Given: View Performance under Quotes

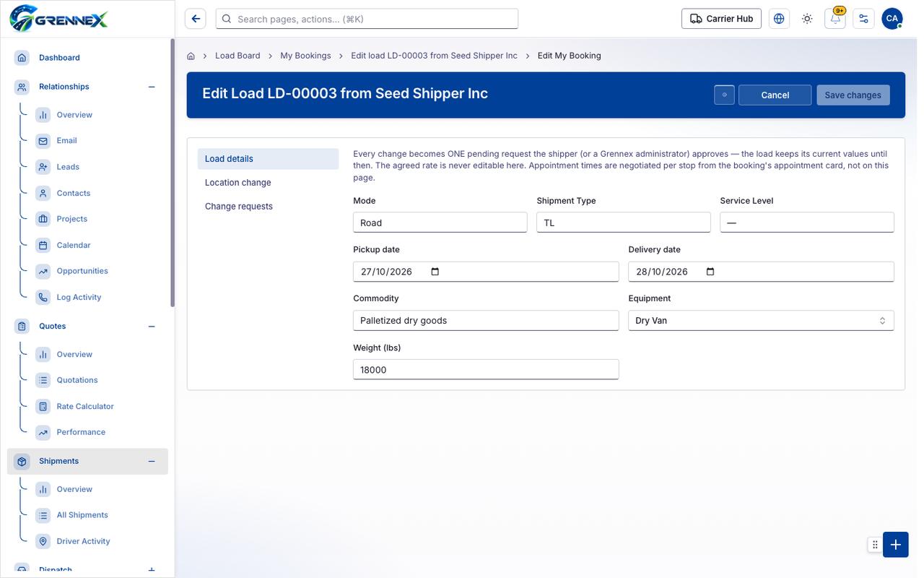Looking at the screenshot, I should coord(81,432).
